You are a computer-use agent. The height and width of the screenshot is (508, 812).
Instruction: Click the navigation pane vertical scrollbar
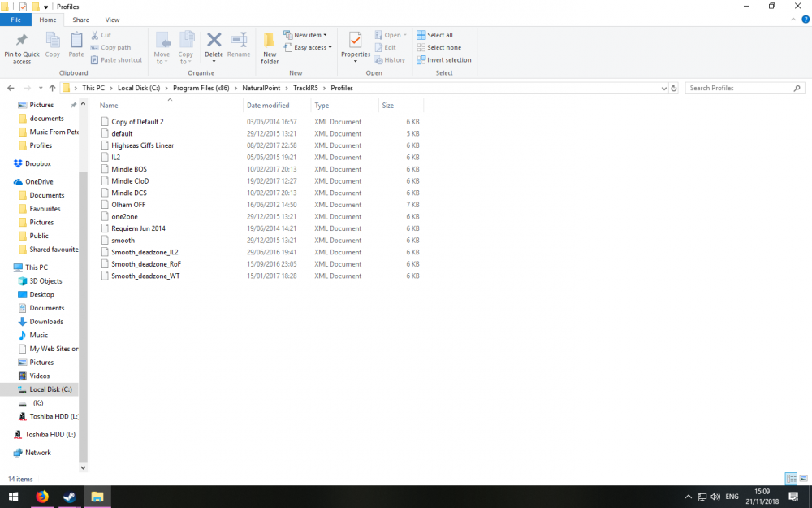tap(83, 284)
